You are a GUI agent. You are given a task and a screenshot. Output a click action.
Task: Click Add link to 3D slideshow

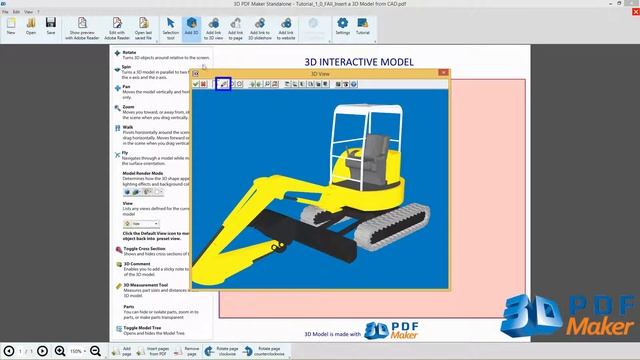260,29
